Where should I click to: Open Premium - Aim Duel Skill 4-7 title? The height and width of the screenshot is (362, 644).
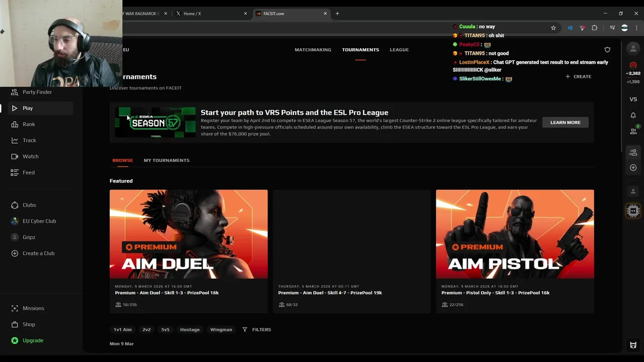330,293
